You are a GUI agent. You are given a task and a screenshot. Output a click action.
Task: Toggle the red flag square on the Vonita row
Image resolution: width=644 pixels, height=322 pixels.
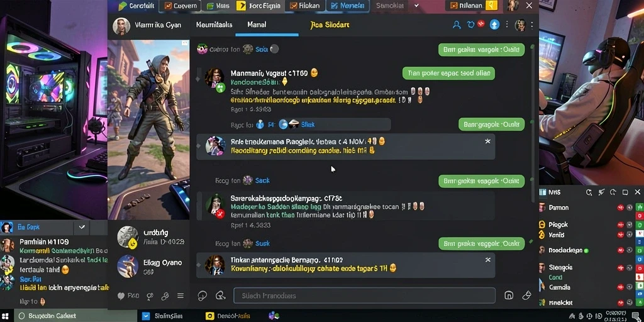coord(639,234)
